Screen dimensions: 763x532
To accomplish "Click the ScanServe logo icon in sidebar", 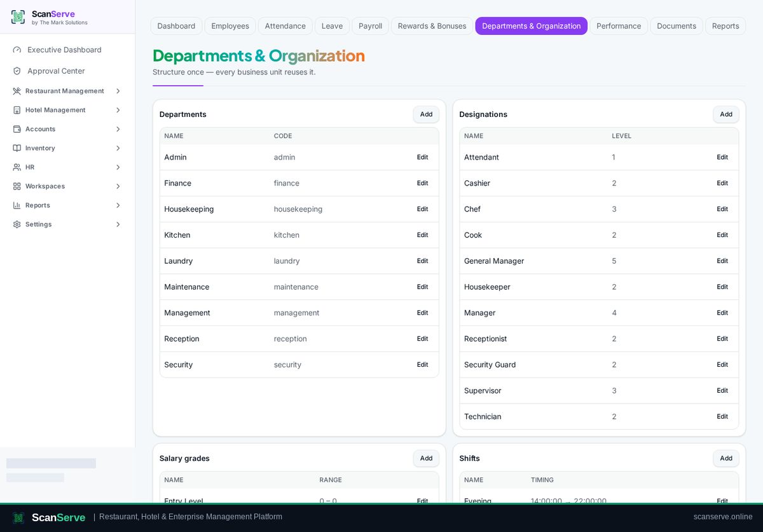I will (18, 17).
